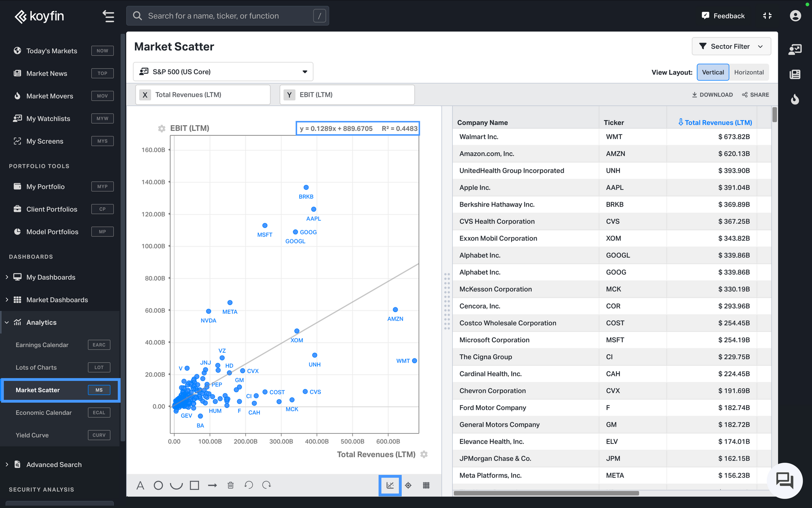Select the arc drawing tool
This screenshot has width=812, height=508.
click(176, 485)
